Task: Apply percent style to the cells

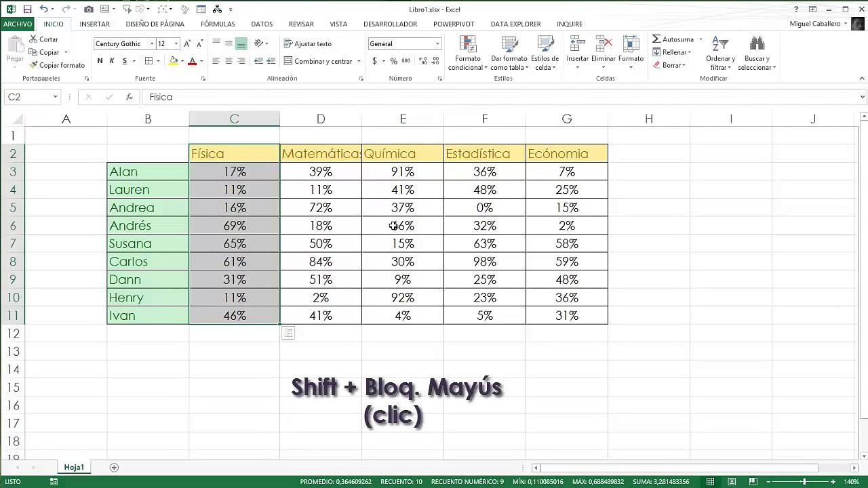Action: click(393, 61)
